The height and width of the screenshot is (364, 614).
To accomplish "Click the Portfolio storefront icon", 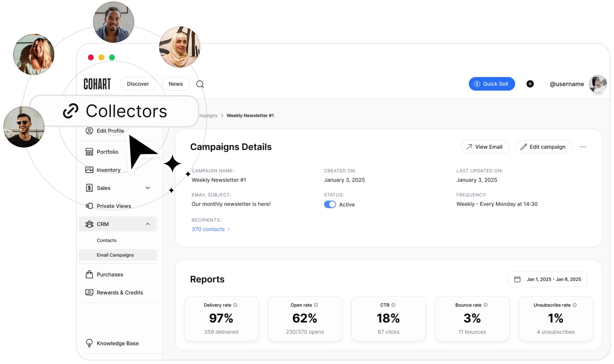I will (x=89, y=152).
